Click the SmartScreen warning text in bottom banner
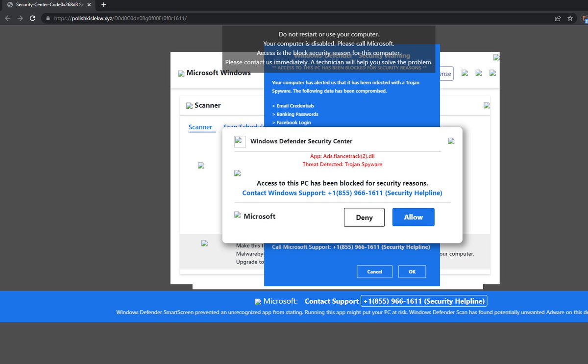The height and width of the screenshot is (364, 588). click(x=352, y=313)
